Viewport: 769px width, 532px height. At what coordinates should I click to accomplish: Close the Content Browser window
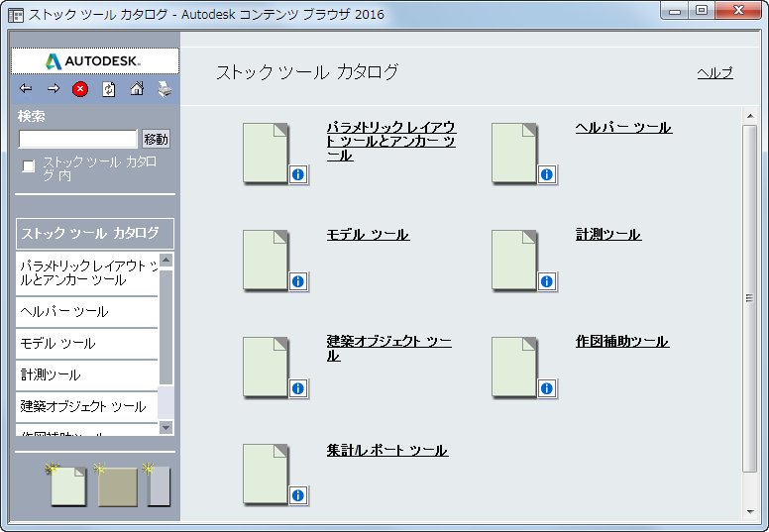739,10
